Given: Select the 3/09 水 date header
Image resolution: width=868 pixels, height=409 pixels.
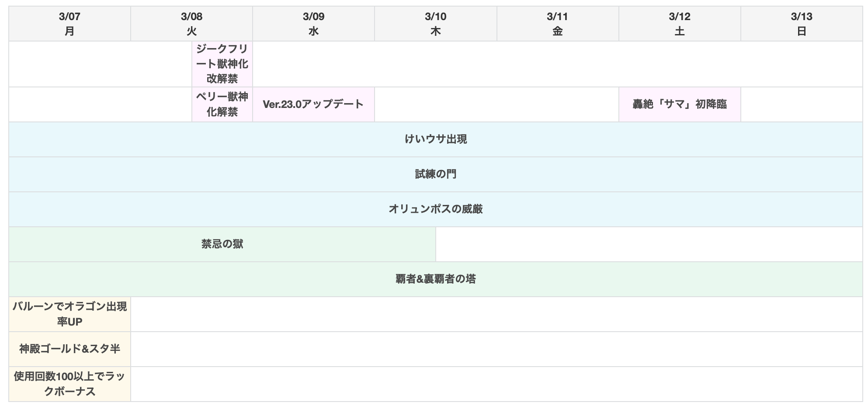Looking at the screenshot, I should (x=313, y=24).
